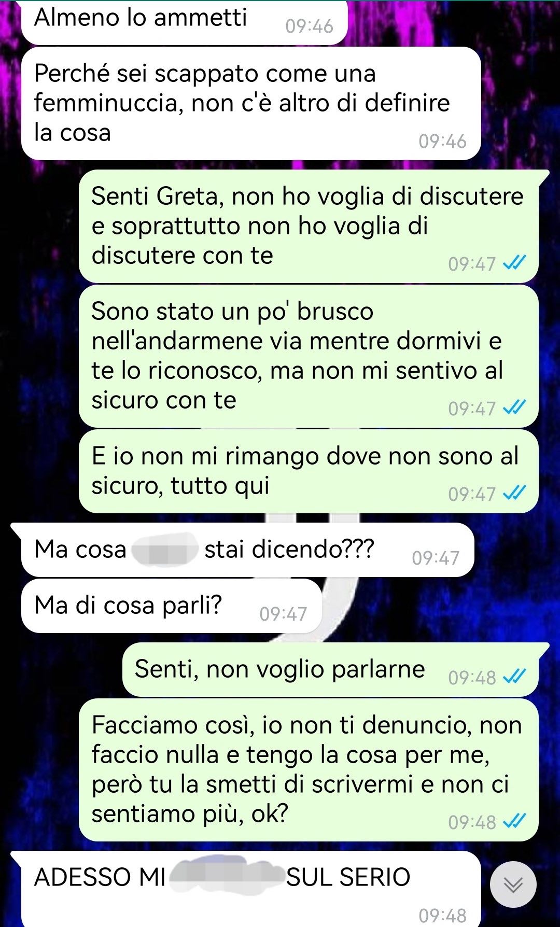Tap the 09:46 timestamp on 'Almeno lo ammetti'
This screenshot has width=560, height=927.
[x=309, y=26]
